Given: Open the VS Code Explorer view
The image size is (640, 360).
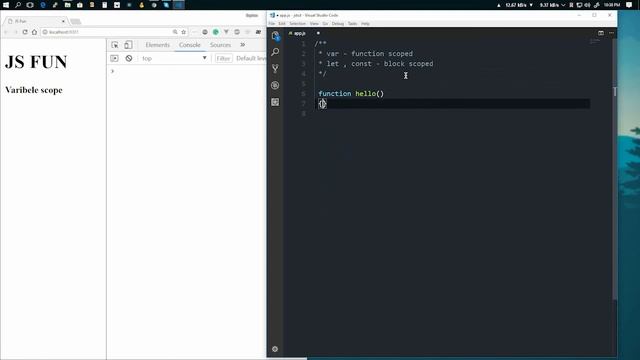Looking at the screenshot, I should 275,36.
